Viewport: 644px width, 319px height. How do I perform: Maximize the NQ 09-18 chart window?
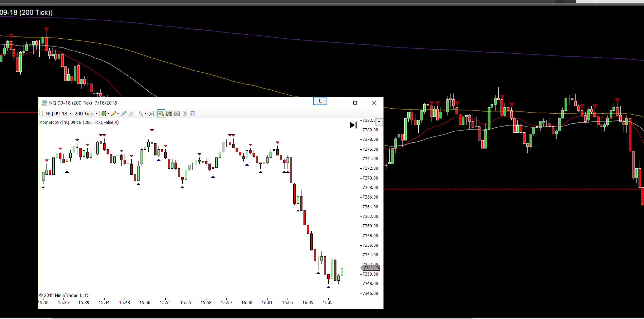355,103
